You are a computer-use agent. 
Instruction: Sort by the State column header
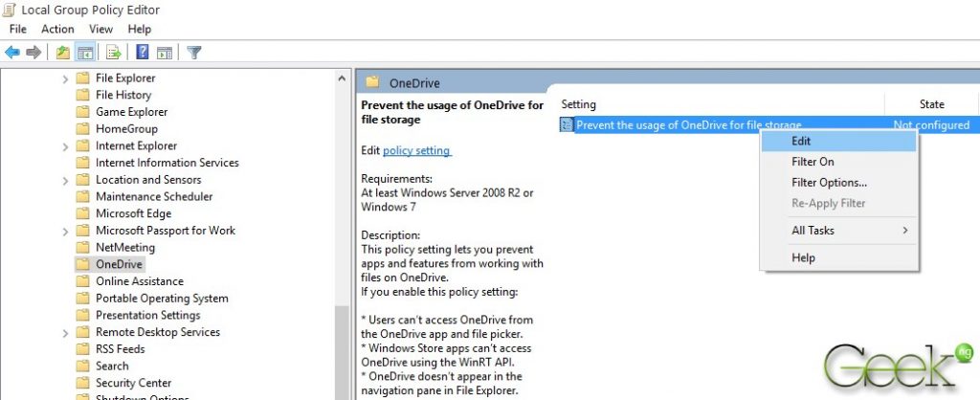pos(931,104)
